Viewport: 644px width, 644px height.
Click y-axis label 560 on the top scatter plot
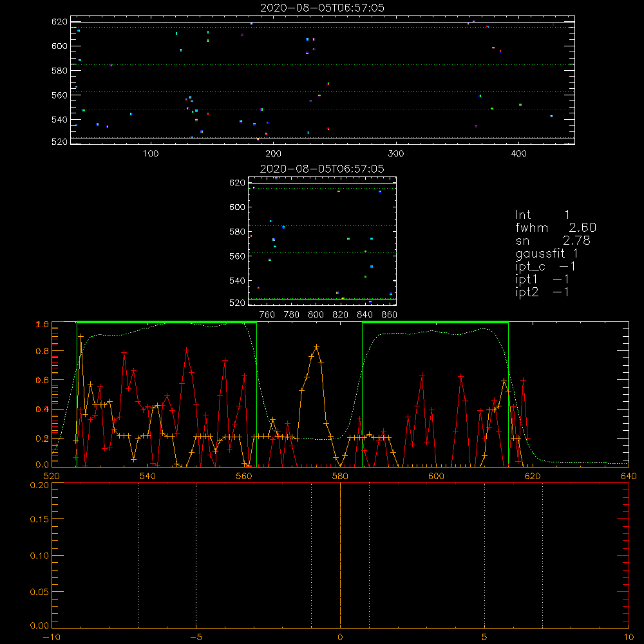(59, 95)
